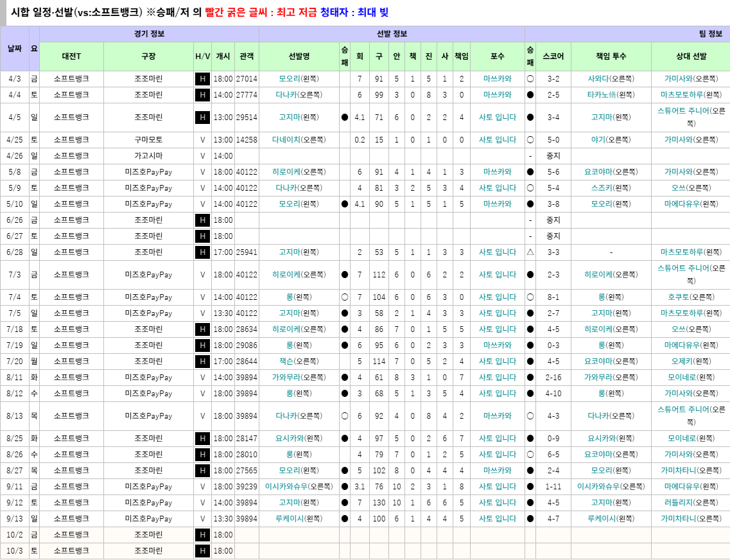Screen dimensions: 730x560
Task: Click the 책임 투수 column header
Action: click(611, 57)
